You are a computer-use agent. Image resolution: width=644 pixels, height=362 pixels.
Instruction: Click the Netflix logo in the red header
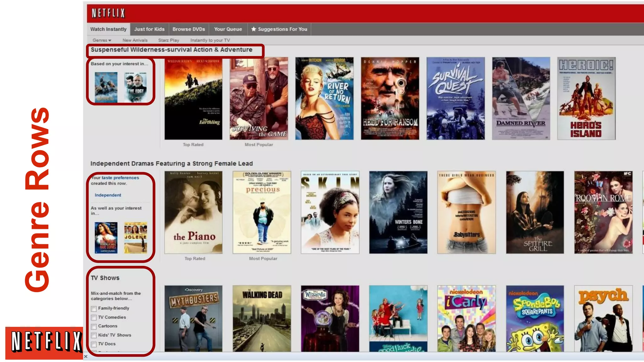click(x=108, y=13)
